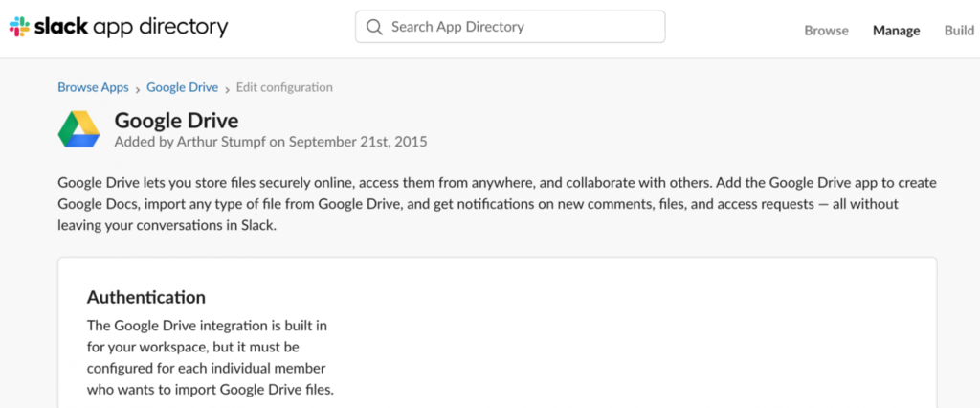The height and width of the screenshot is (408, 980).
Task: Open the Google Drive breadcrumb link
Action: (x=183, y=87)
